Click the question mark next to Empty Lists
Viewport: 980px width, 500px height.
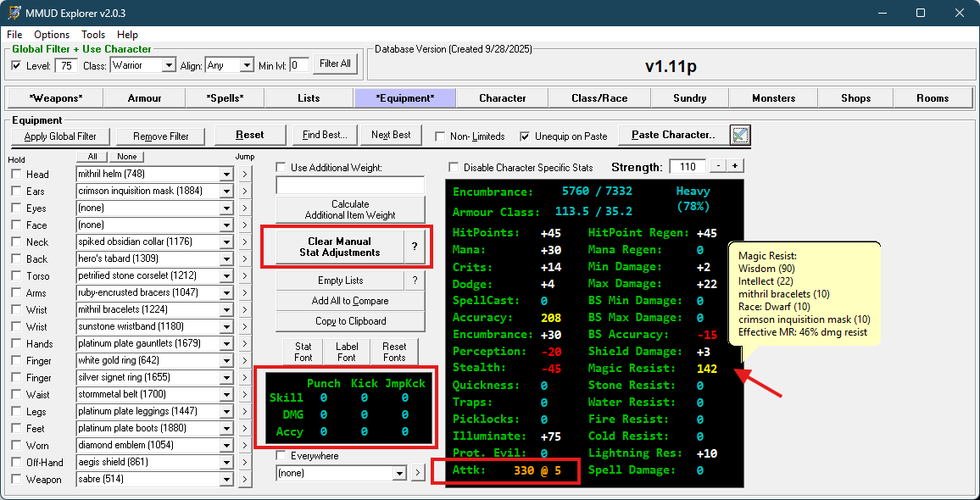[x=414, y=281]
